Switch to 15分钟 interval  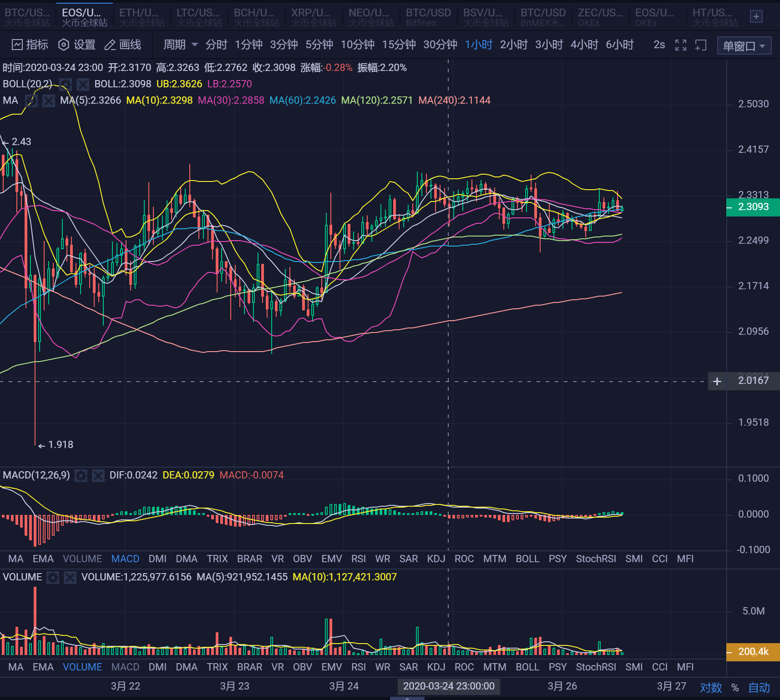pyautogui.click(x=399, y=45)
